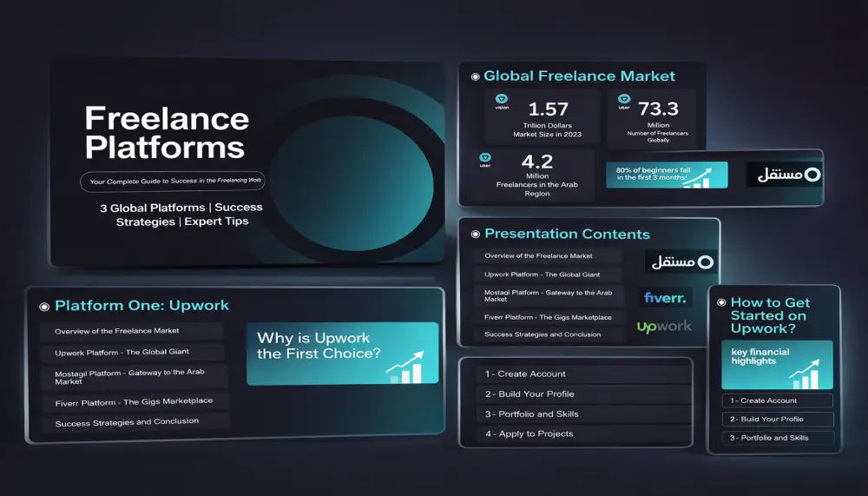The height and width of the screenshot is (496, 868).
Task: Click the growth chart icon in the 80% beginners banner
Action: (x=697, y=178)
